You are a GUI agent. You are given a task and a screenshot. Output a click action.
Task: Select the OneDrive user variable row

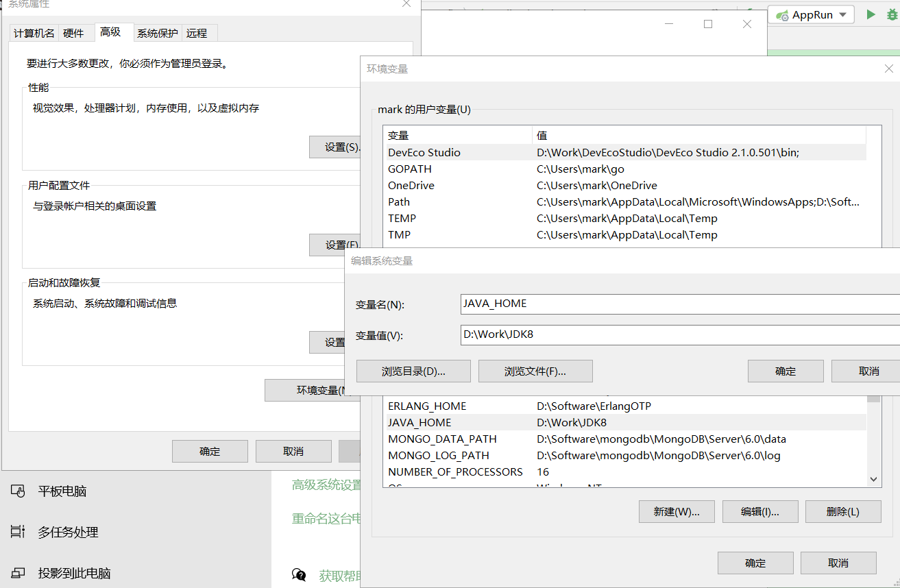pyautogui.click(x=625, y=185)
